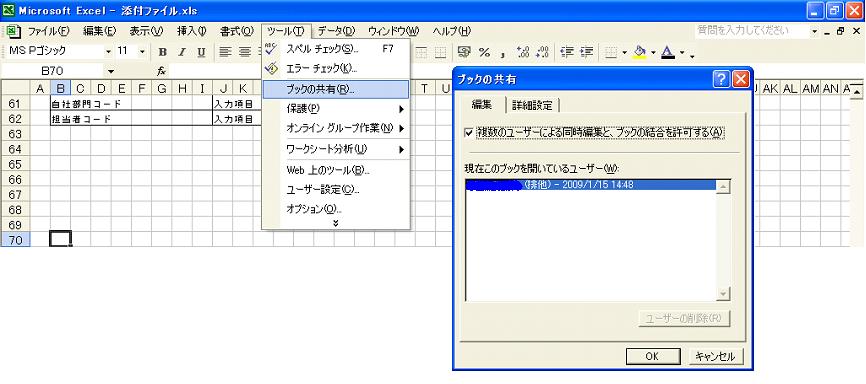
Task: Expand the 保護 submenu
Action: (402, 109)
